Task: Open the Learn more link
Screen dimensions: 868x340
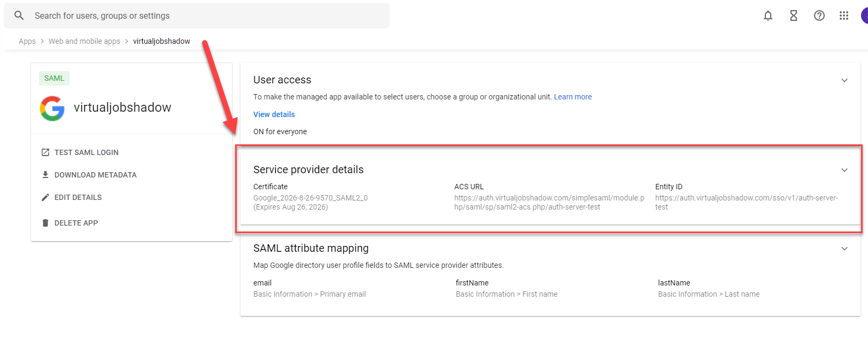Action: point(573,97)
